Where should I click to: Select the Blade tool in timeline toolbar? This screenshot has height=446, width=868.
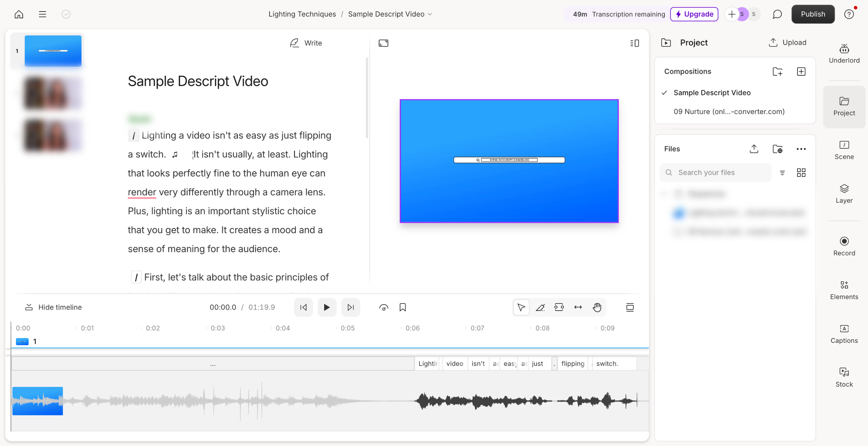[540, 307]
